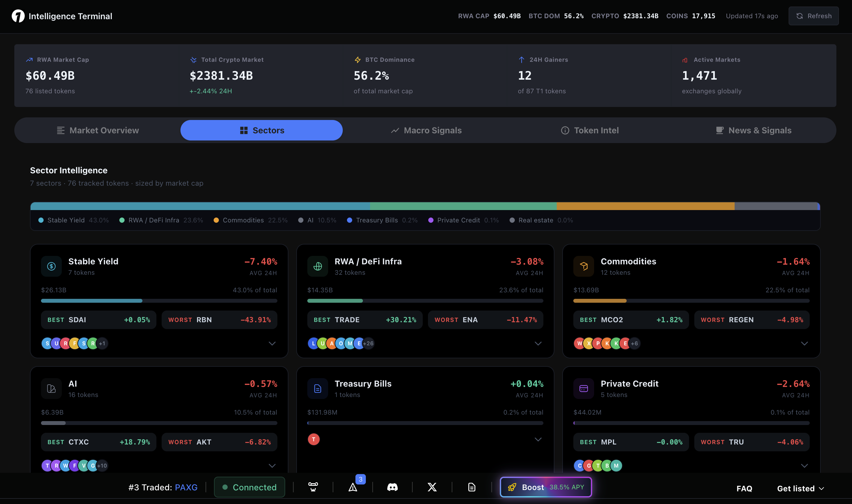Switch to the Market Overview tab
Viewport: 852px width, 504px height.
[98, 130]
